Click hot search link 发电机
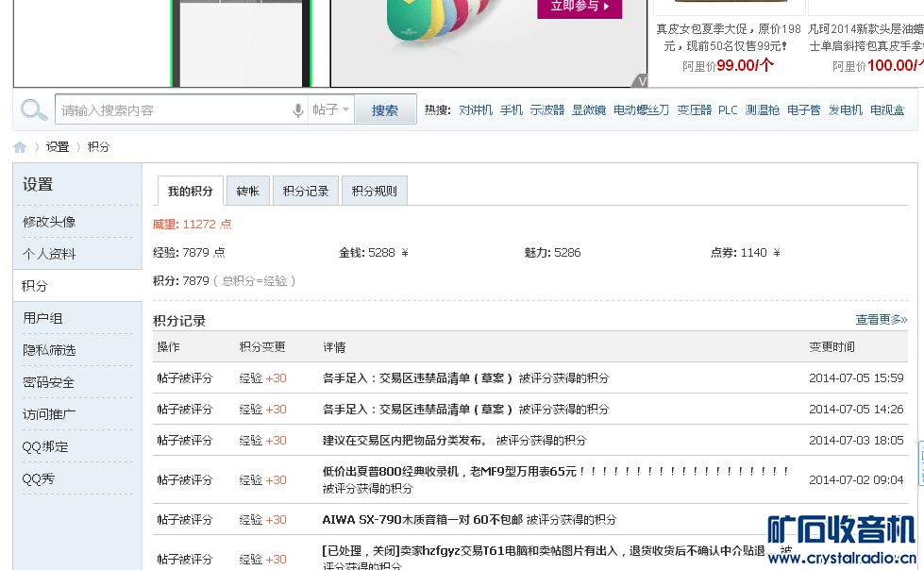The height and width of the screenshot is (570, 924). click(x=845, y=110)
